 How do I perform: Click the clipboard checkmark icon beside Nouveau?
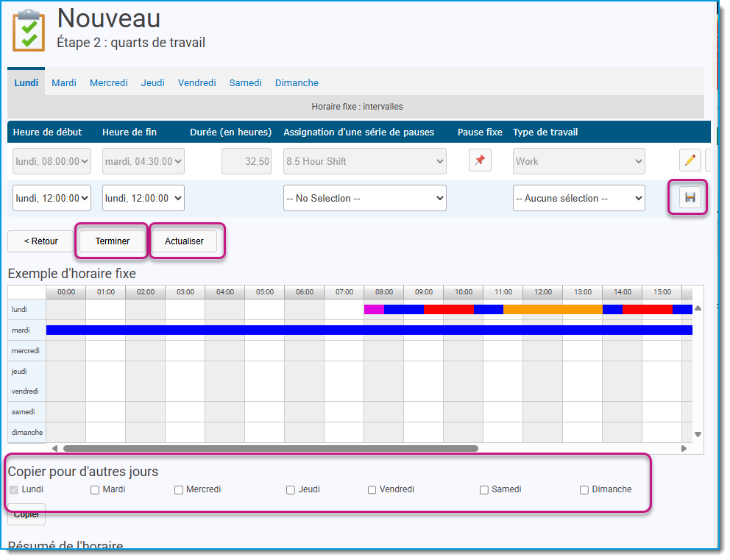point(29,30)
